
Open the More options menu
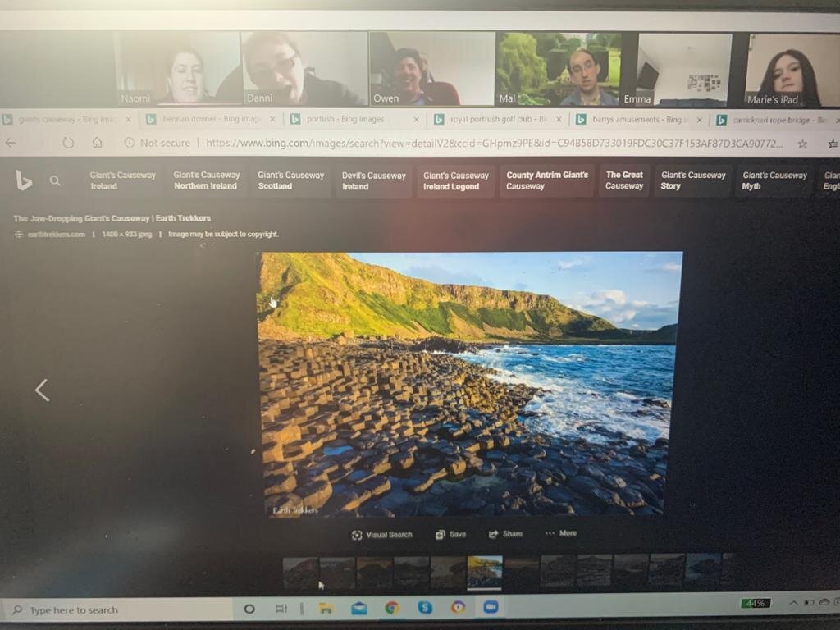[x=561, y=533]
